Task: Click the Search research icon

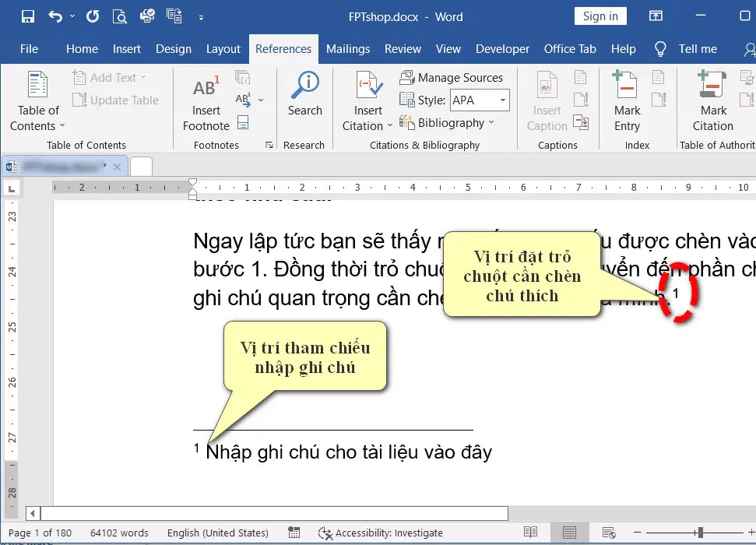Action: pyautogui.click(x=304, y=94)
